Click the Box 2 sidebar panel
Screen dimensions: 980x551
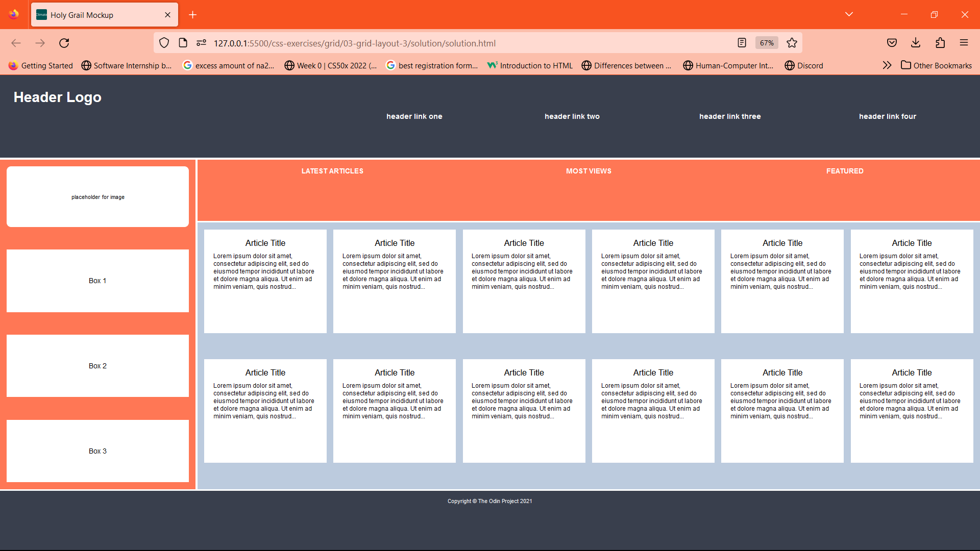point(97,366)
